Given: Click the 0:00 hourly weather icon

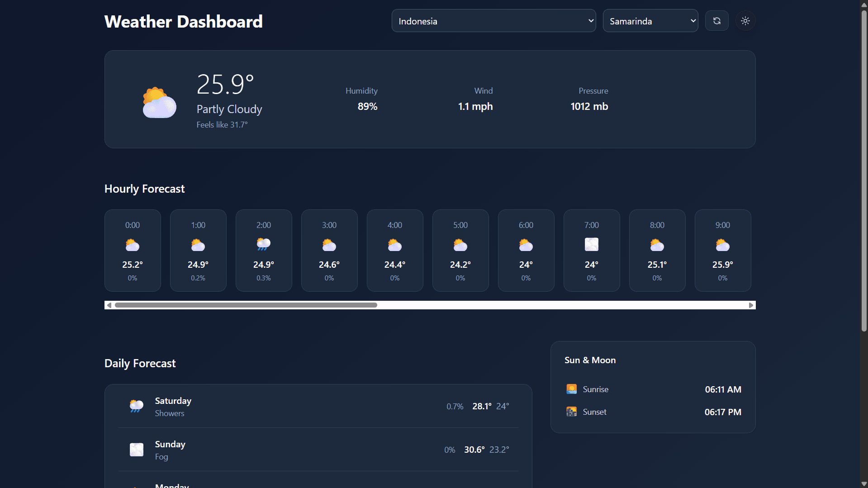Looking at the screenshot, I should click(133, 245).
